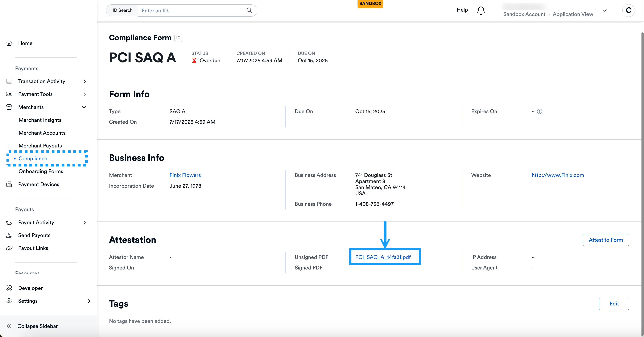644x337 pixels.
Task: Collapse the Merchants section chevron
Action: (84, 107)
